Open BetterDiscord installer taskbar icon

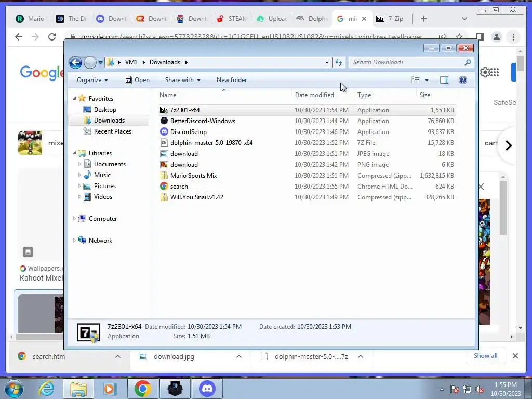point(175,389)
